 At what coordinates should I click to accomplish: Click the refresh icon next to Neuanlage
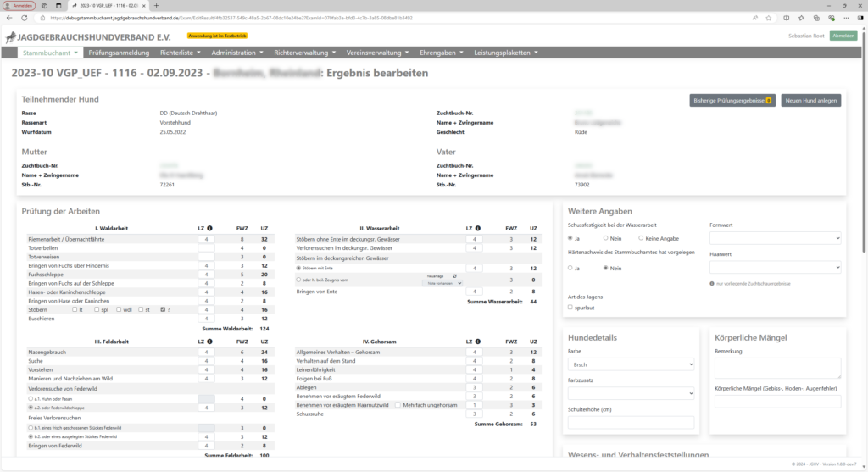(x=454, y=275)
